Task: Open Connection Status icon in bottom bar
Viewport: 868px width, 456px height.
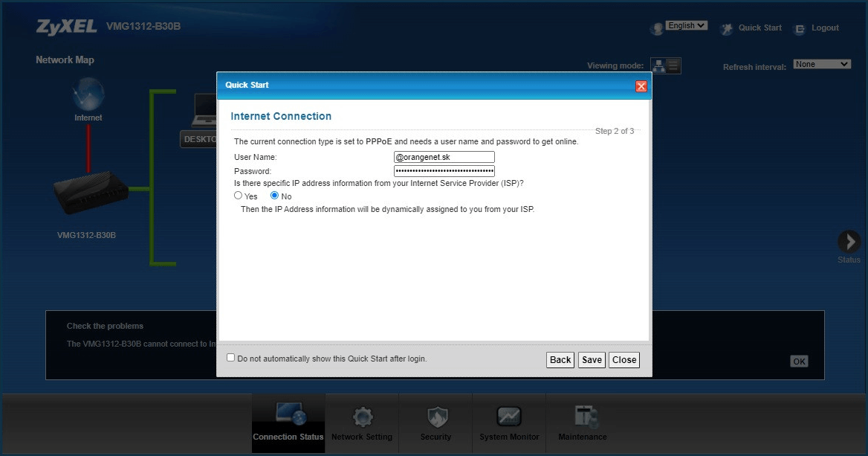Action: (291, 414)
